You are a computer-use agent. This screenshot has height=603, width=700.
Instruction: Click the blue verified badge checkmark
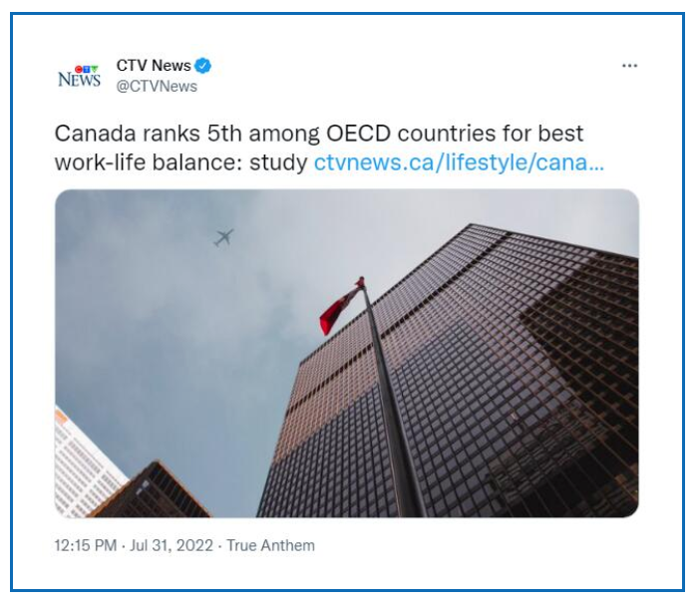pyautogui.click(x=203, y=66)
